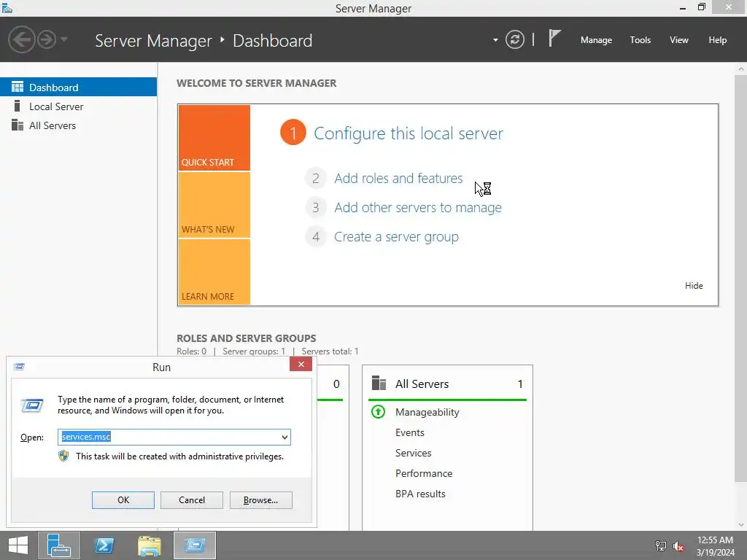Select the LEARN MORE tile
The image size is (747, 560).
214,272
